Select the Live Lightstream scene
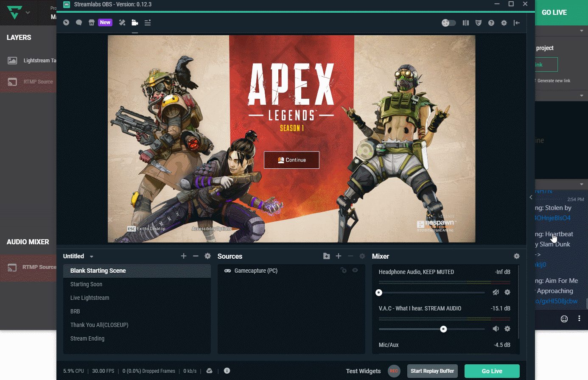Viewport: 588px width, 380px height. pyautogui.click(x=137, y=298)
